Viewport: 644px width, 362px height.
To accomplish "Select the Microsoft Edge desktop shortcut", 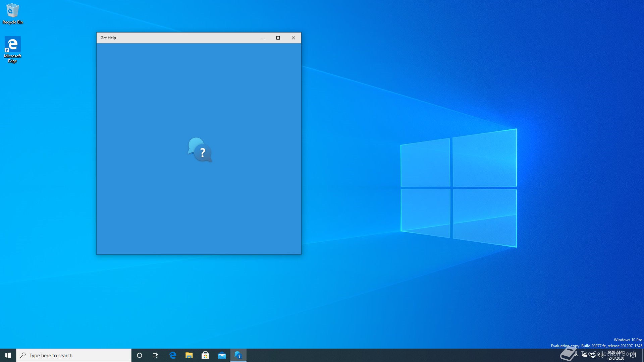I will (x=12, y=50).
